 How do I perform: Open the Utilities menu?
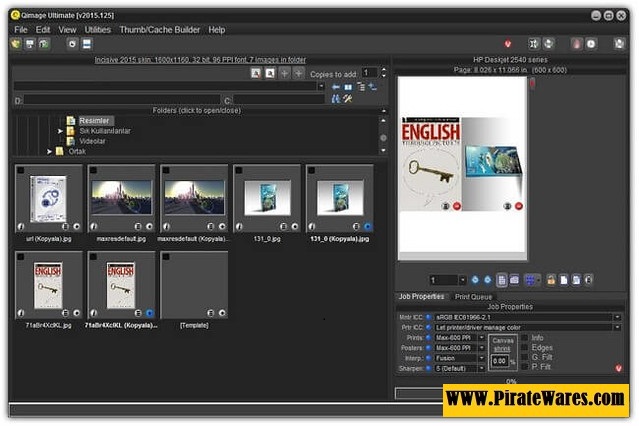pyautogui.click(x=97, y=30)
